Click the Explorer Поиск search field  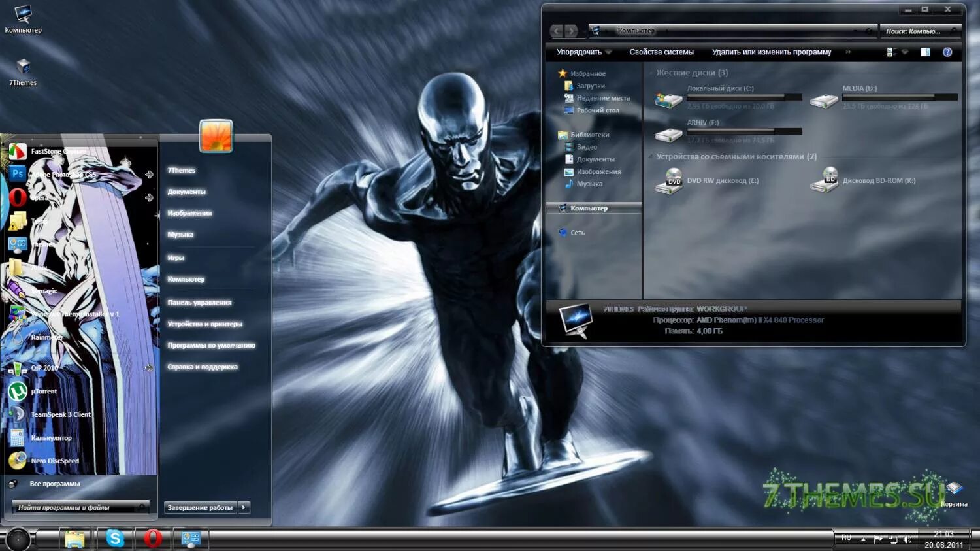(921, 31)
